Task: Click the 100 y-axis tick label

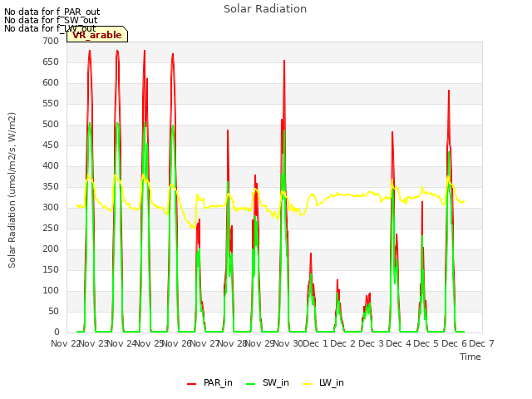Action: tap(51, 291)
